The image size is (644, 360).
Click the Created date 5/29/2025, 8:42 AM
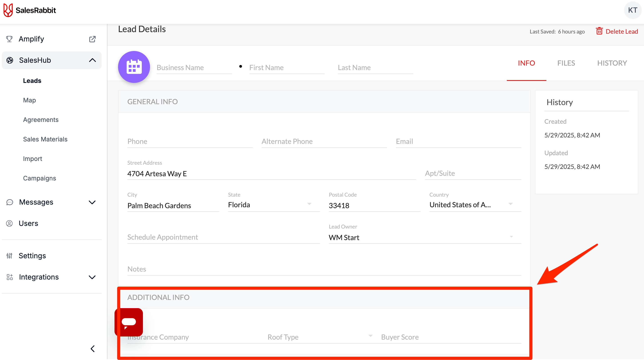(x=572, y=135)
